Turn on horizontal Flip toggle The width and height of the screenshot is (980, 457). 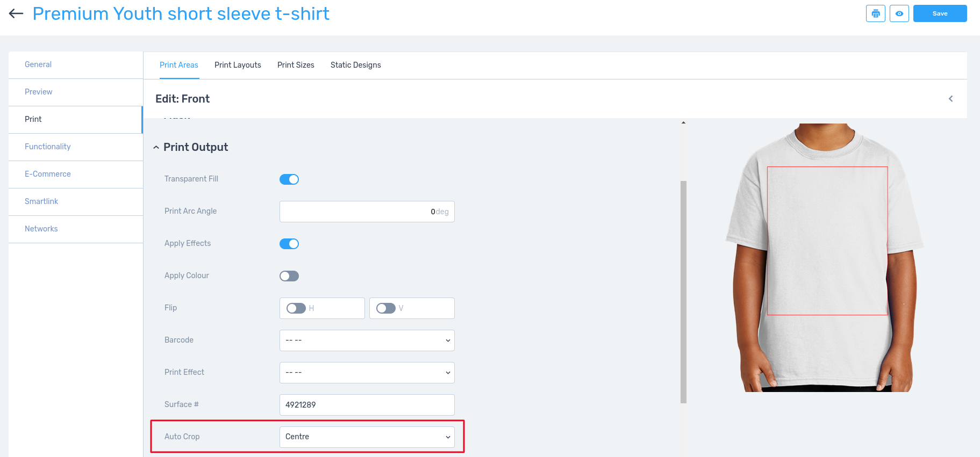pos(296,308)
